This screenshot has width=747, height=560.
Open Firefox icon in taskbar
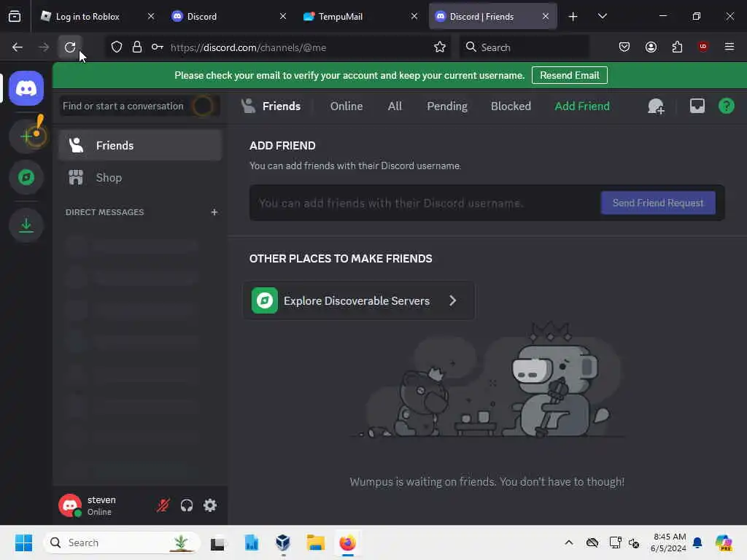click(347, 542)
